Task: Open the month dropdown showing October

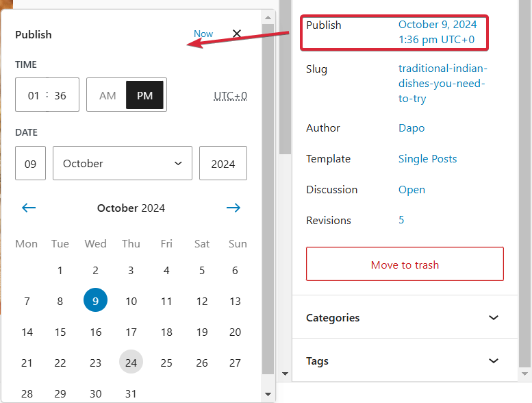Action: (x=122, y=163)
